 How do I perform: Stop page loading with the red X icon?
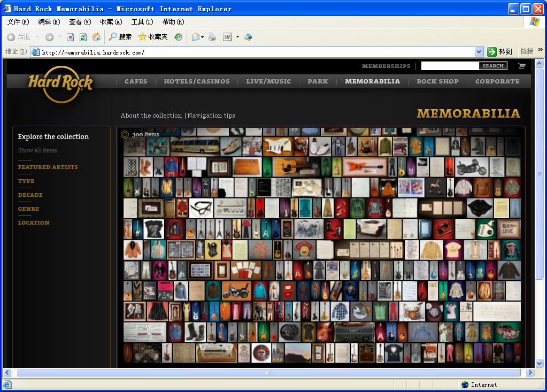[71, 37]
